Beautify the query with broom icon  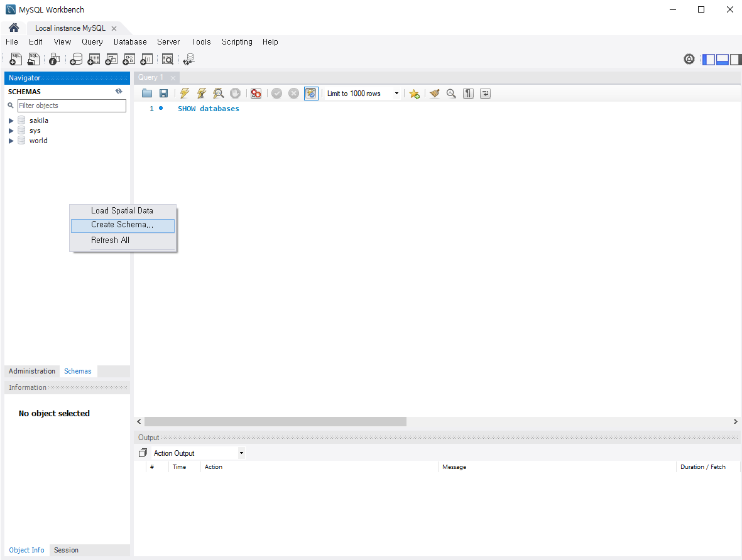coord(434,93)
